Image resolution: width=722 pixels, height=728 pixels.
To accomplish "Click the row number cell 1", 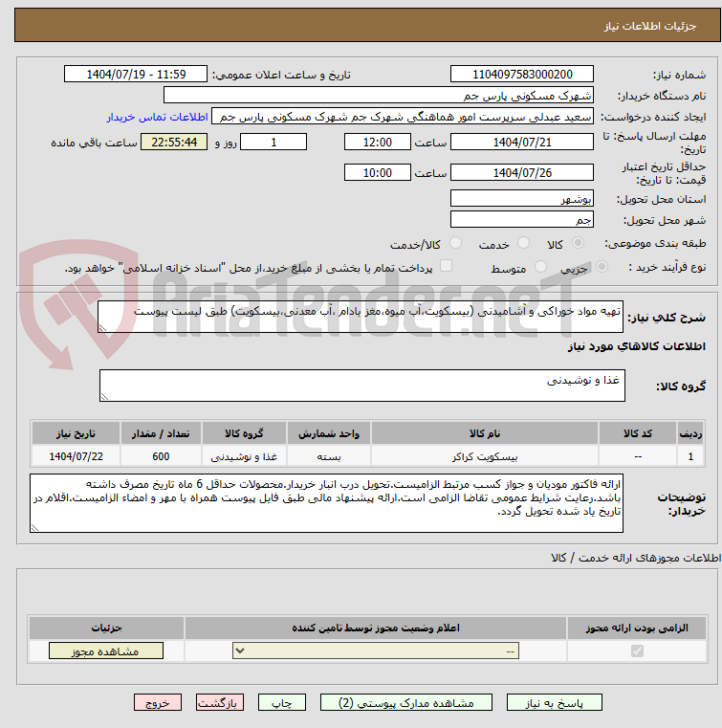I will coord(690,456).
